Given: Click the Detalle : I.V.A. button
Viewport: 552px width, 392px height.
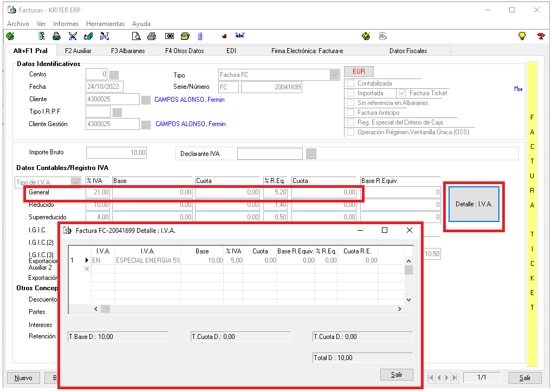Looking at the screenshot, I should [x=474, y=204].
